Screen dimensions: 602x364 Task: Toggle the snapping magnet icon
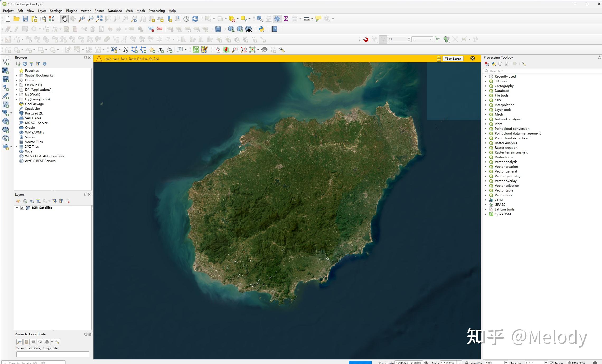pyautogui.click(x=366, y=40)
